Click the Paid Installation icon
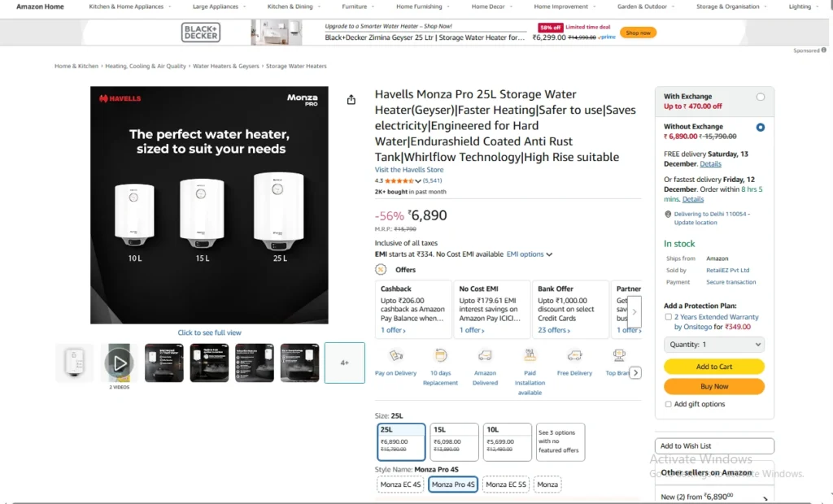Screen dimensions: 833x504 point(530,354)
